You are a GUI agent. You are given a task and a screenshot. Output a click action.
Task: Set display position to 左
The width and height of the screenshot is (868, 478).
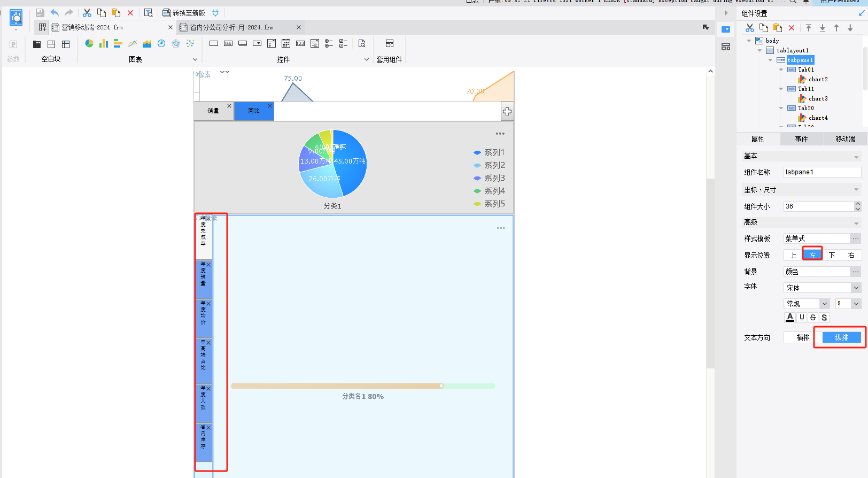812,255
